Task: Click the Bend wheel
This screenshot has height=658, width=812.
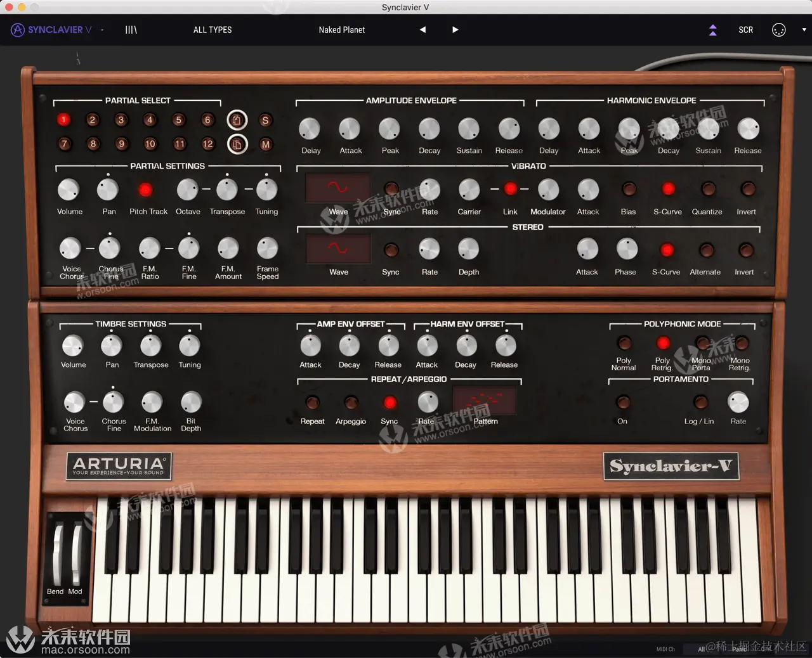Action: coord(57,555)
